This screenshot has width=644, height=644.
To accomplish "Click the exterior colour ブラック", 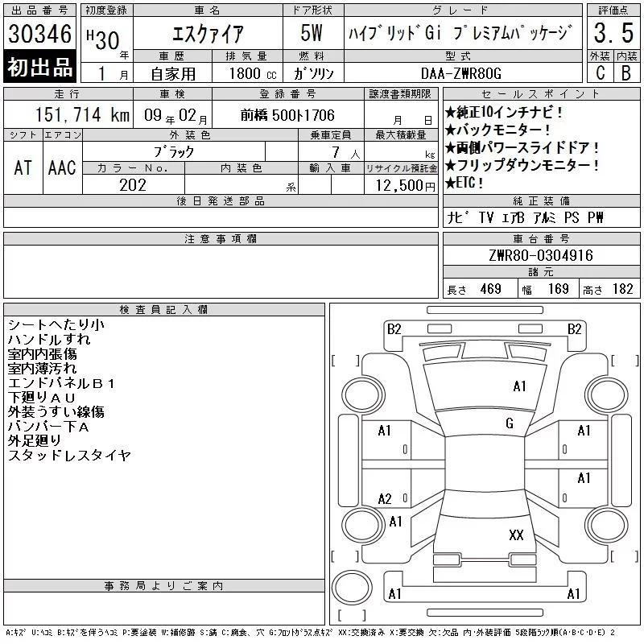I will click(x=174, y=151).
